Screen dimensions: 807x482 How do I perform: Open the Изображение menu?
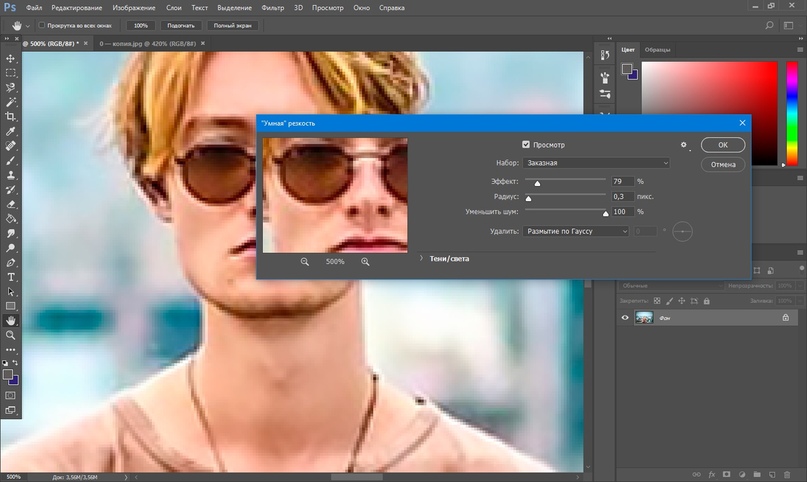134,8
